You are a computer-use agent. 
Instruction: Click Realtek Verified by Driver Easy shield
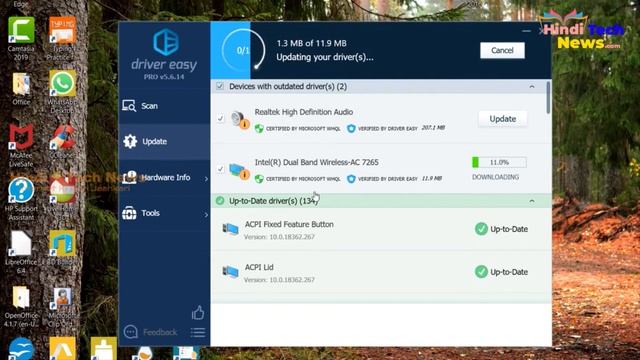coord(351,129)
